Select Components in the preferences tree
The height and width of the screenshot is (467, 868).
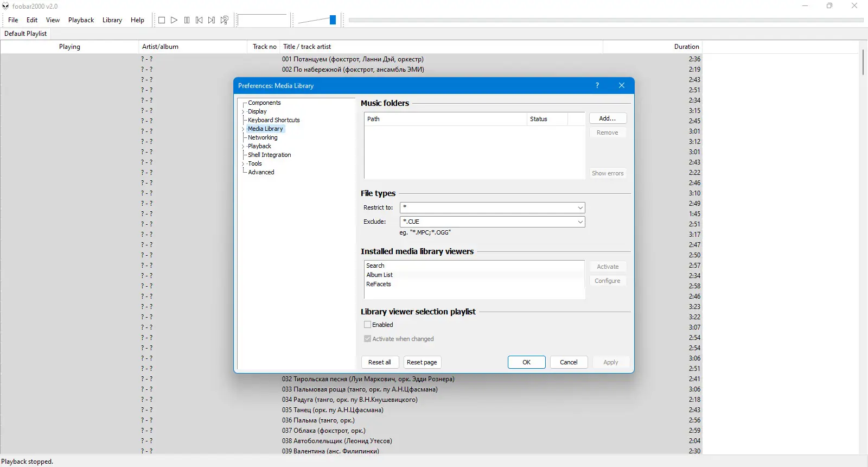pyautogui.click(x=264, y=103)
